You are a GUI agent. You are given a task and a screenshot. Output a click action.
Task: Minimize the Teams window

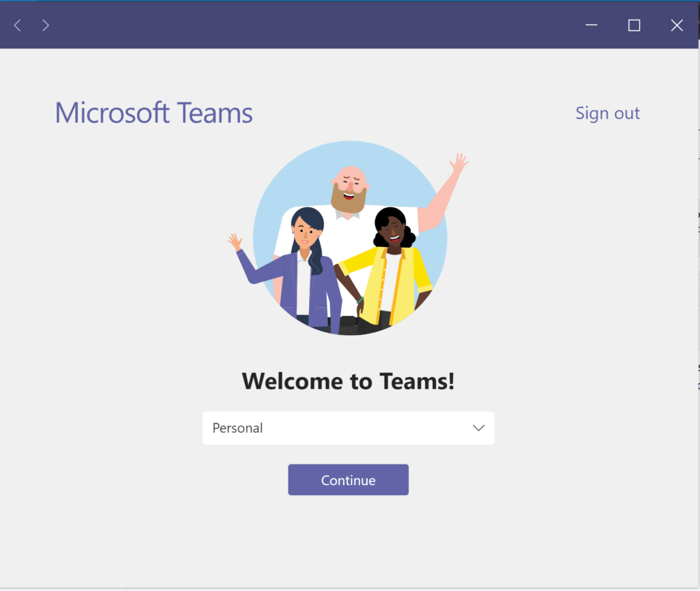tap(591, 26)
